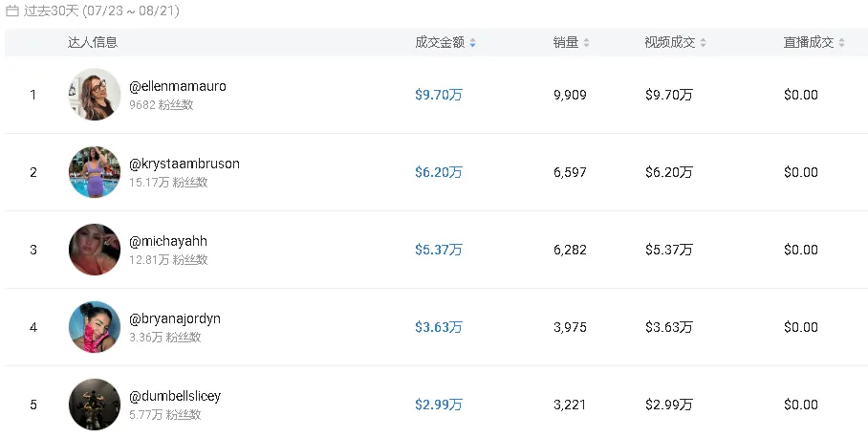
Task: Click the calendar icon beside date range
Action: (12, 11)
